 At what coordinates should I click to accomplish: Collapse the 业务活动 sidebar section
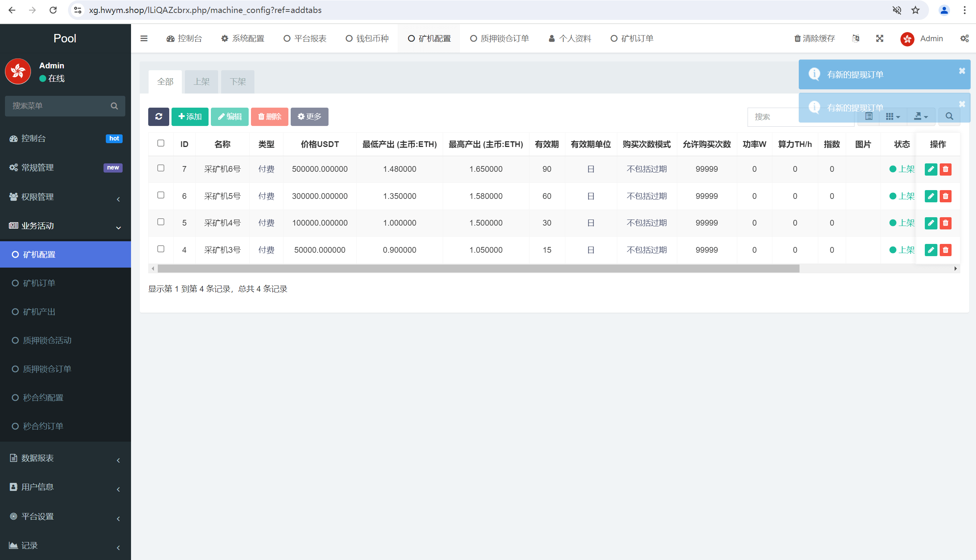point(65,226)
